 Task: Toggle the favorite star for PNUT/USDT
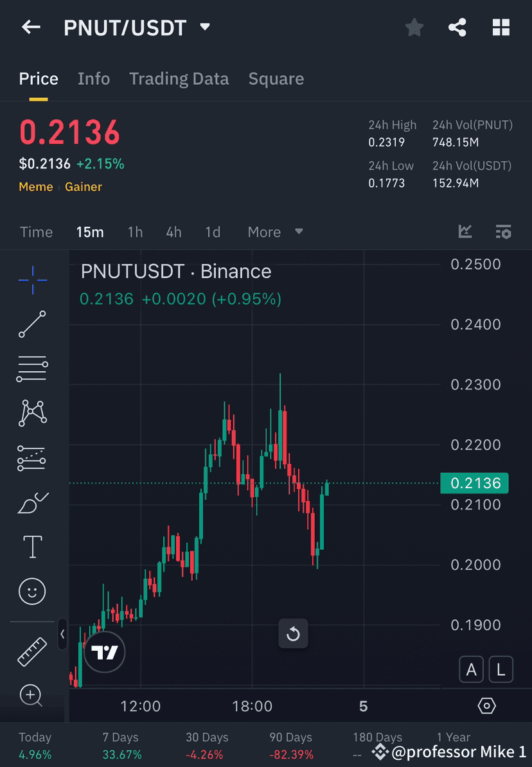pos(414,27)
